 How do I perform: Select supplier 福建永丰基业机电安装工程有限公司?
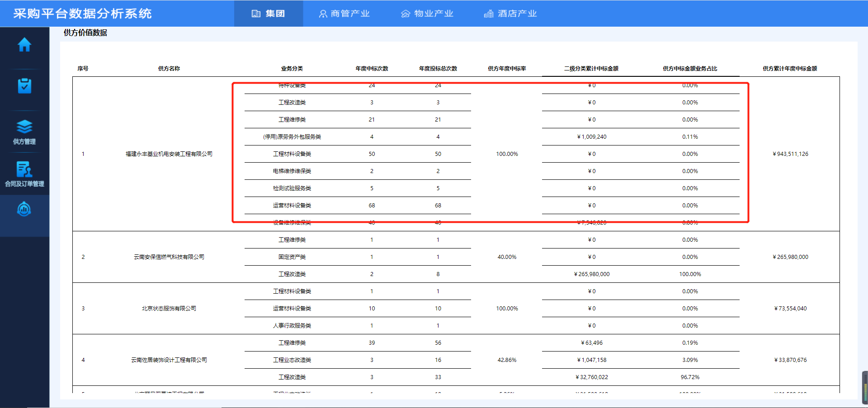click(169, 154)
